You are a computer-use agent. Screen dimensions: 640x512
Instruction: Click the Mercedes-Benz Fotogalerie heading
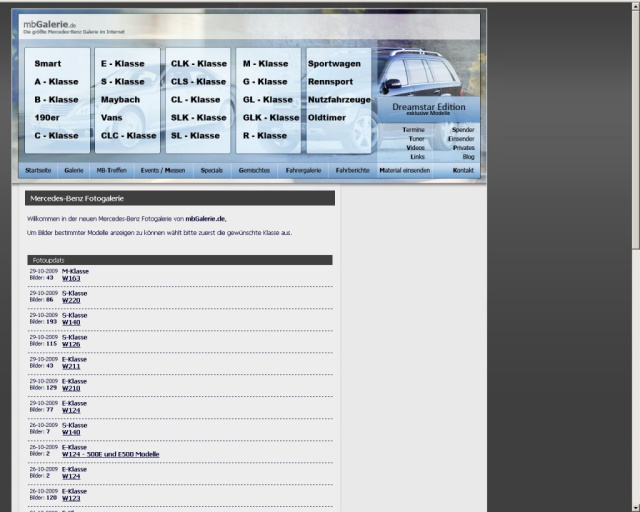click(180, 198)
